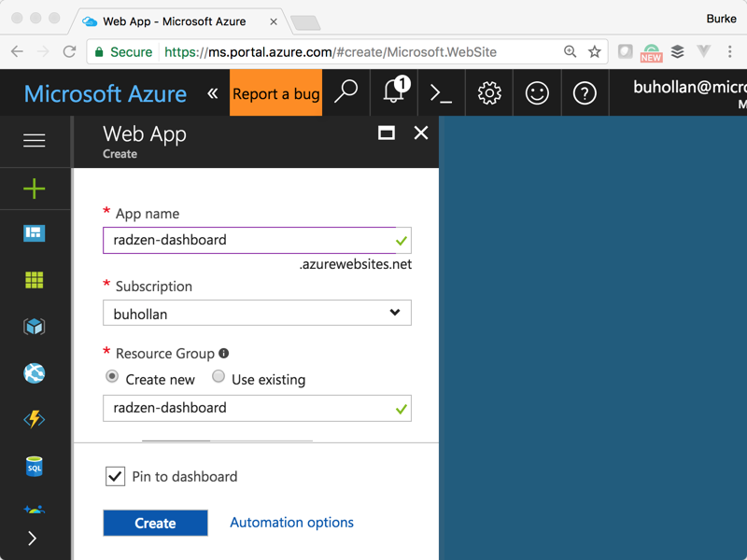Open the Subscription dropdown

(x=258, y=313)
